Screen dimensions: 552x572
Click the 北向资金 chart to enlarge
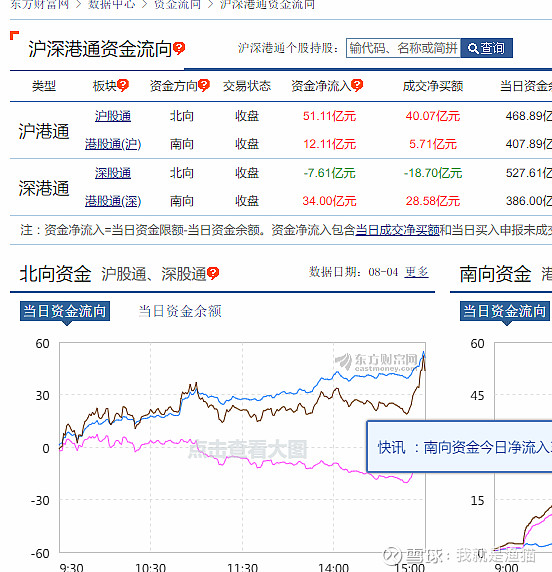click(x=242, y=447)
